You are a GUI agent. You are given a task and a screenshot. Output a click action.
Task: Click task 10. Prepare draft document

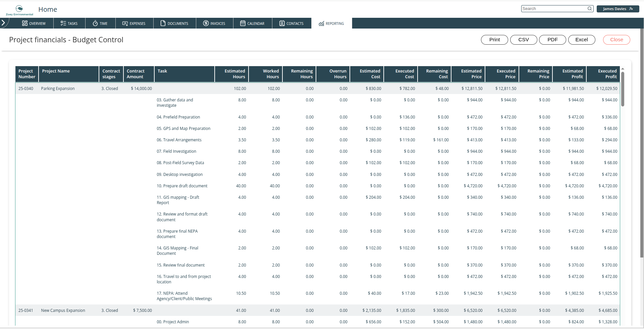[x=182, y=186]
